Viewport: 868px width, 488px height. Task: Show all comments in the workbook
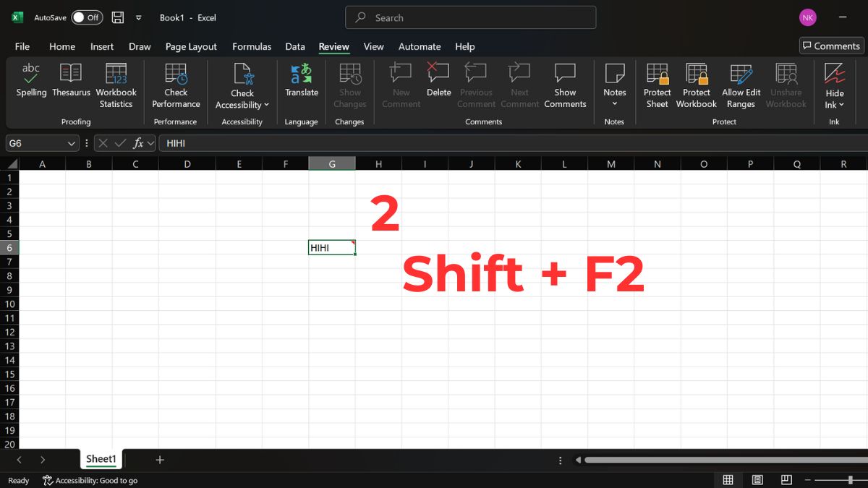pyautogui.click(x=565, y=82)
